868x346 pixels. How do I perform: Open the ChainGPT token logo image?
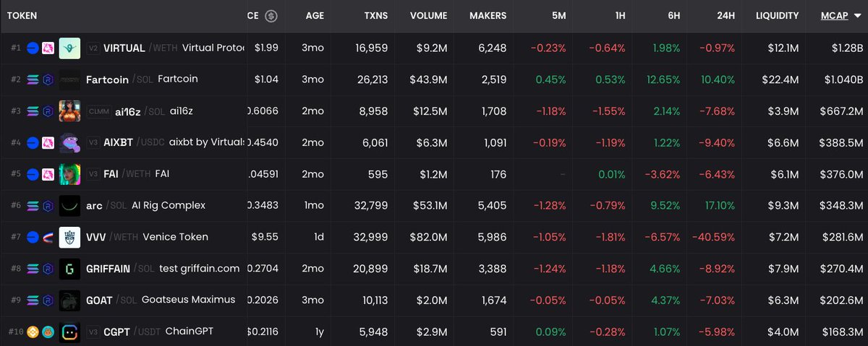click(x=69, y=332)
